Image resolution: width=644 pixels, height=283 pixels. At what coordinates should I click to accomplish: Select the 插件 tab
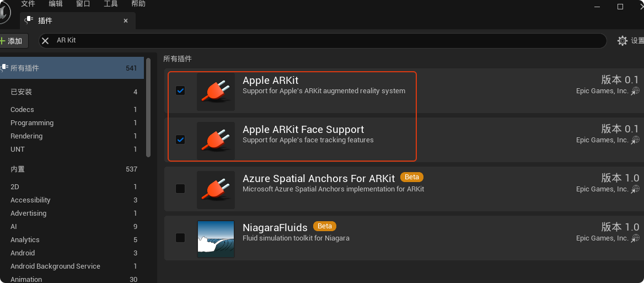click(78, 20)
